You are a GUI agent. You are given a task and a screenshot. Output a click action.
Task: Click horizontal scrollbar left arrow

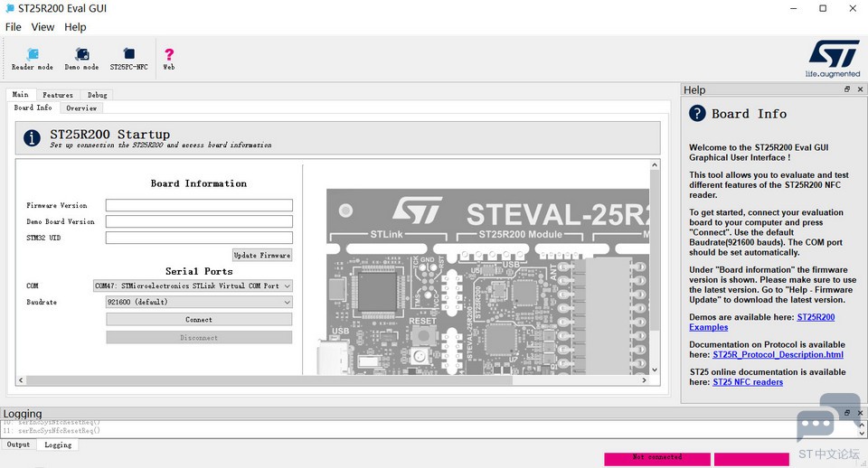point(21,380)
